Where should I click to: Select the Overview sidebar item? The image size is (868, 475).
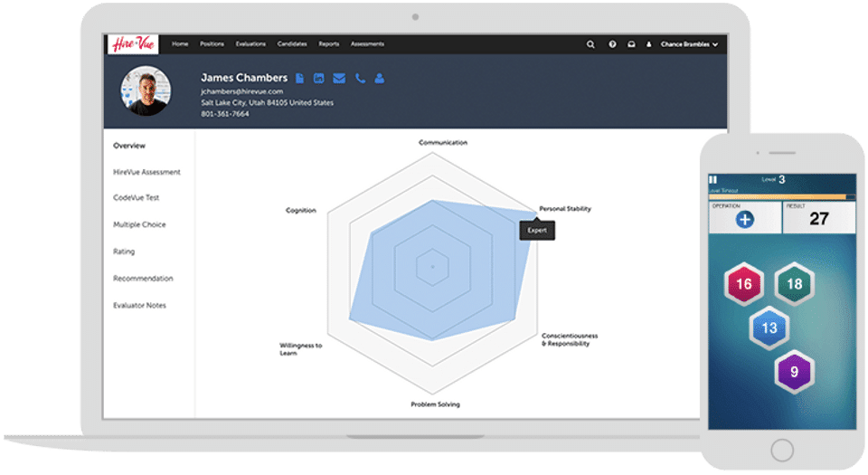click(129, 146)
